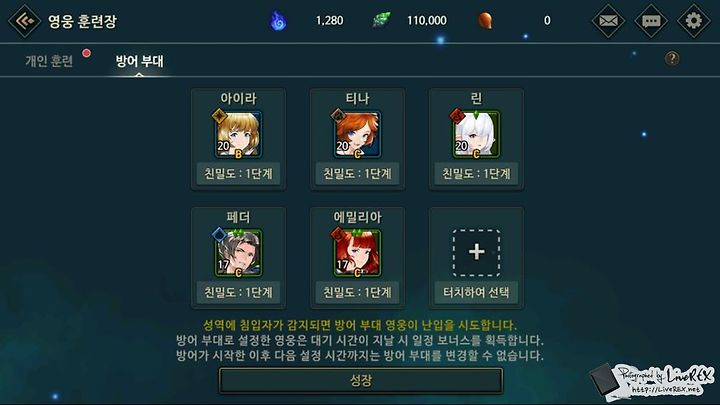Open settings with the gear icon
Viewport: 720px width, 405px height.
(x=693, y=21)
